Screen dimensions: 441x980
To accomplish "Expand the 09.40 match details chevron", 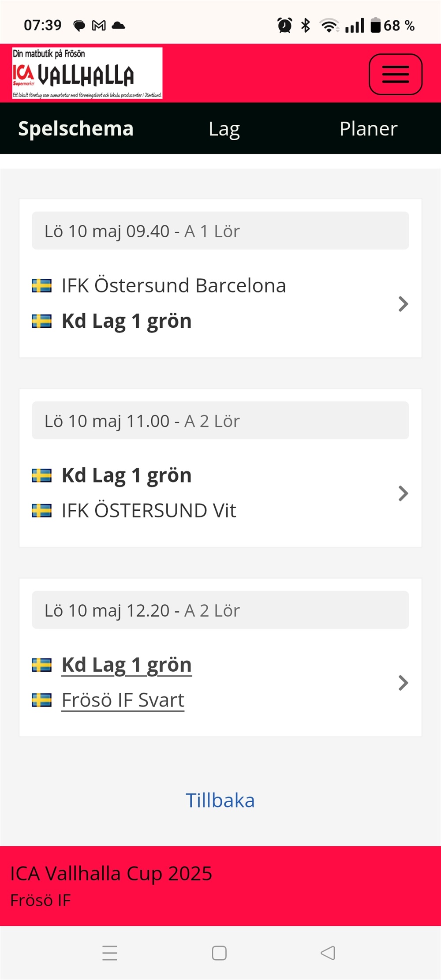I will click(x=403, y=304).
